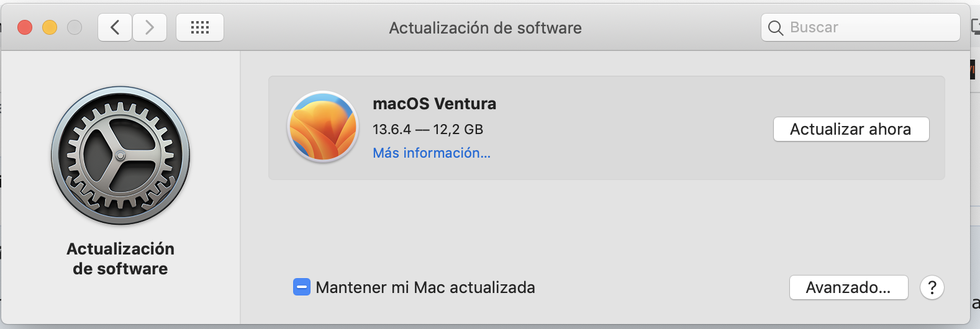The image size is (980, 329).
Task: Click the window title Actualización de software
Action: [x=486, y=28]
